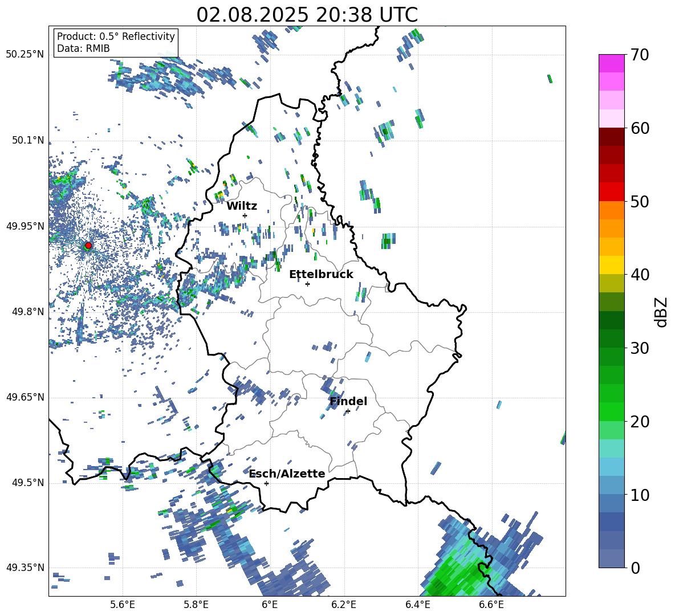Click 'Product: 0.5° Reflectivity' text
Viewport: 675px width, 616px height.
point(116,36)
